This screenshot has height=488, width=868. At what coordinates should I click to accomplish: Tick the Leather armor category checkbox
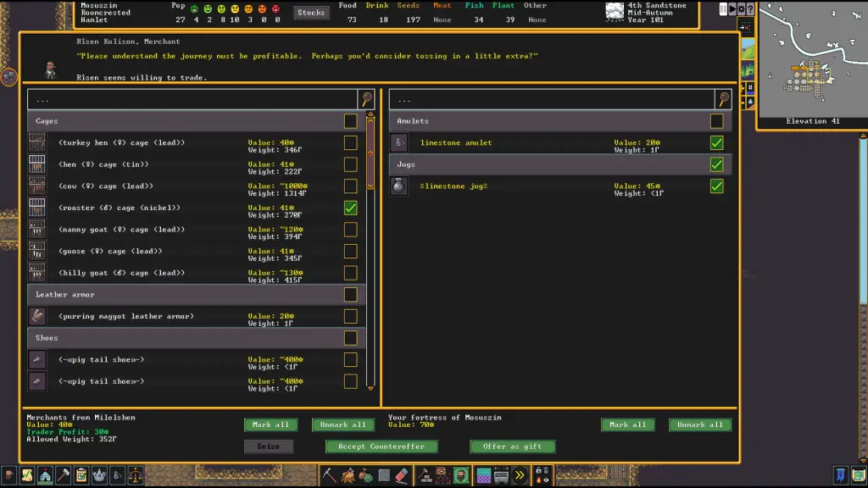[350, 294]
